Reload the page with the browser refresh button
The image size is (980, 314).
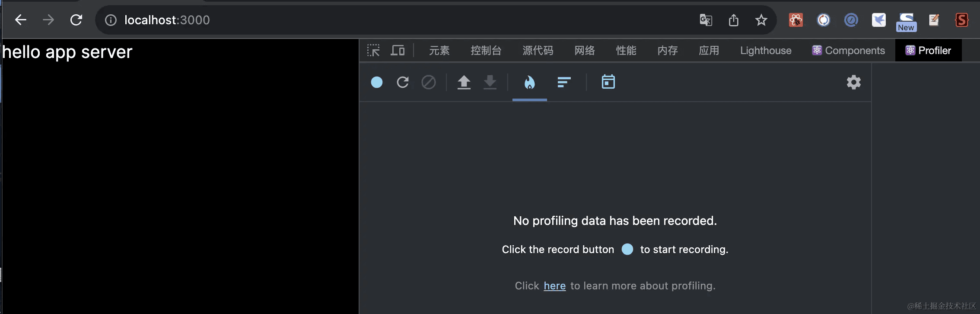(x=76, y=20)
